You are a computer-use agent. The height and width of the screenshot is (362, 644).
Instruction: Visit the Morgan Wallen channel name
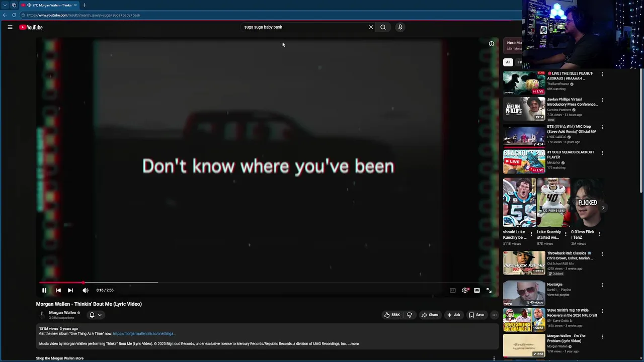pos(62,313)
